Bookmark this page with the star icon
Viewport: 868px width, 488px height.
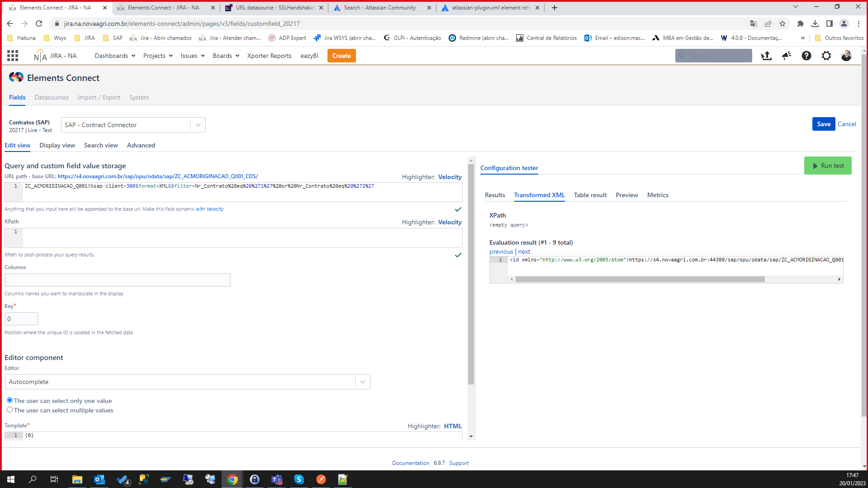pyautogui.click(x=783, y=24)
